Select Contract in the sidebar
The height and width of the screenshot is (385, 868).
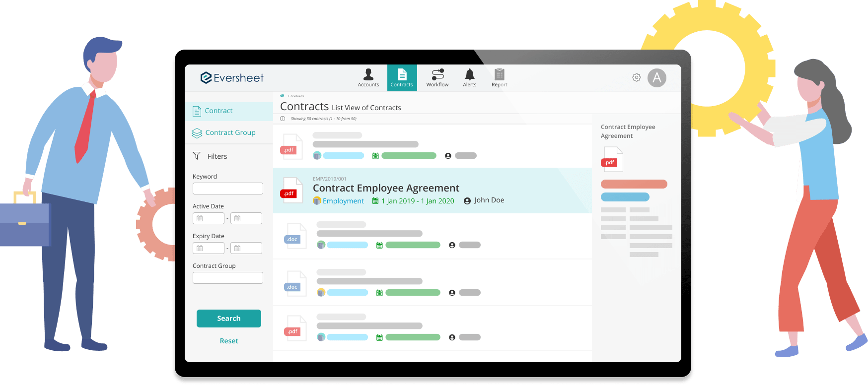218,111
